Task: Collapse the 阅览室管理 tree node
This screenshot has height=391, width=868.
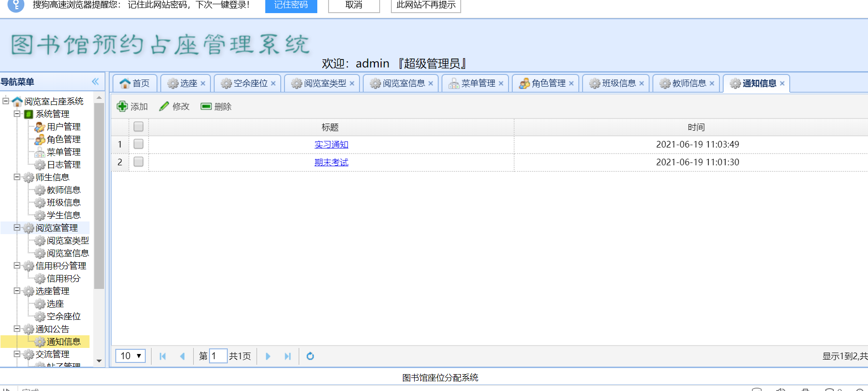Action: [x=17, y=227]
